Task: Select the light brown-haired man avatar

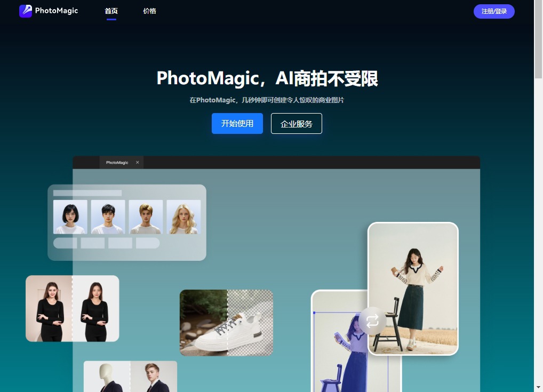Action: tap(146, 217)
